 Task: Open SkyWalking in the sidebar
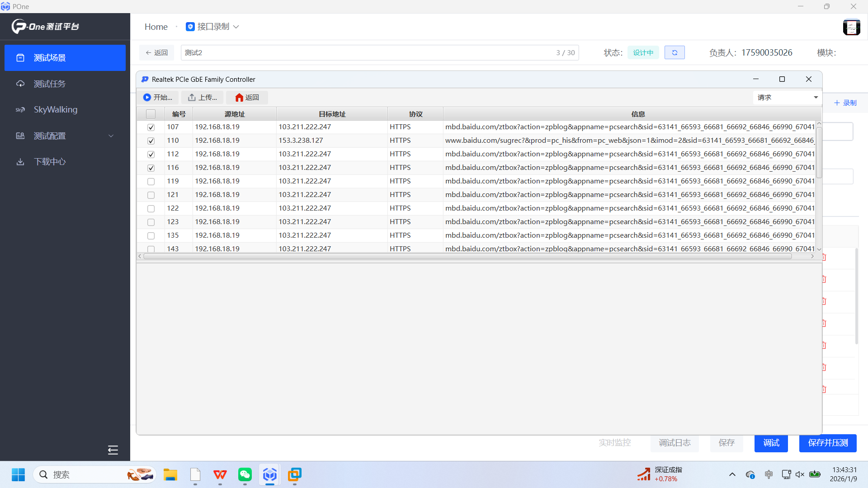tap(55, 110)
